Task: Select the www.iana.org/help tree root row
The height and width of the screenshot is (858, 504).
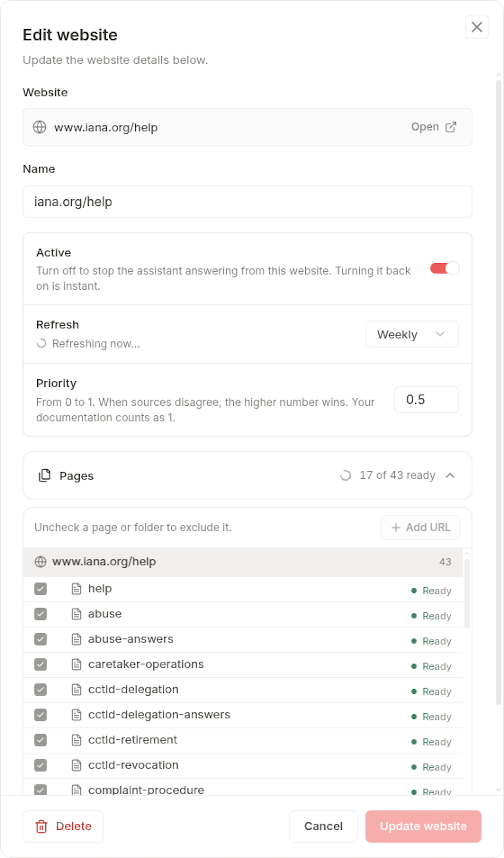Action: 243,562
